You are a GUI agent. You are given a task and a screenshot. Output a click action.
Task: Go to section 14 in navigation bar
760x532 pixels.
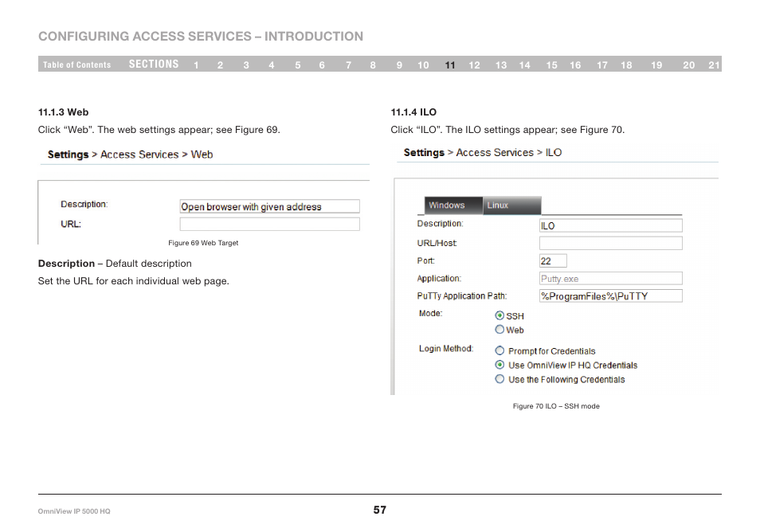pos(524,65)
